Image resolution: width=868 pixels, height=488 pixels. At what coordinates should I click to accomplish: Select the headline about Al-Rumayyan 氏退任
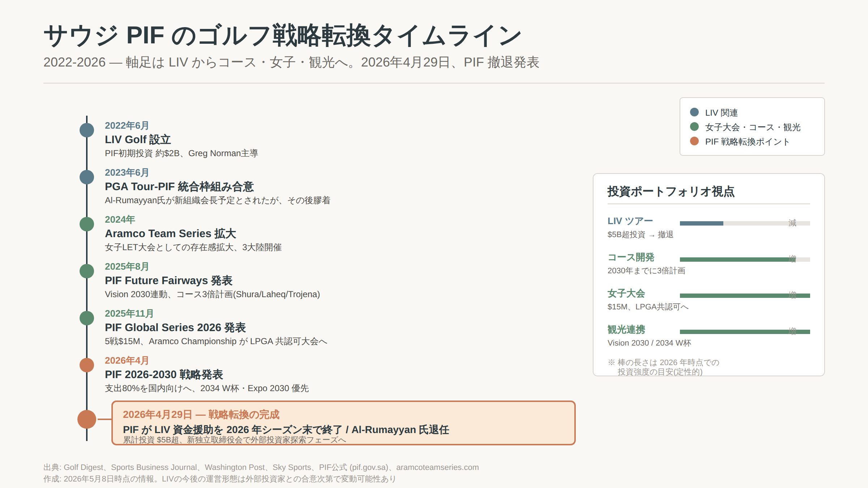coord(286,429)
